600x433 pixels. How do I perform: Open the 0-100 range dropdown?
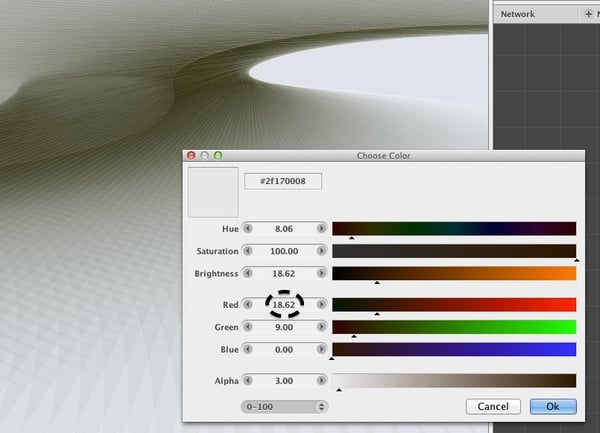(x=284, y=407)
